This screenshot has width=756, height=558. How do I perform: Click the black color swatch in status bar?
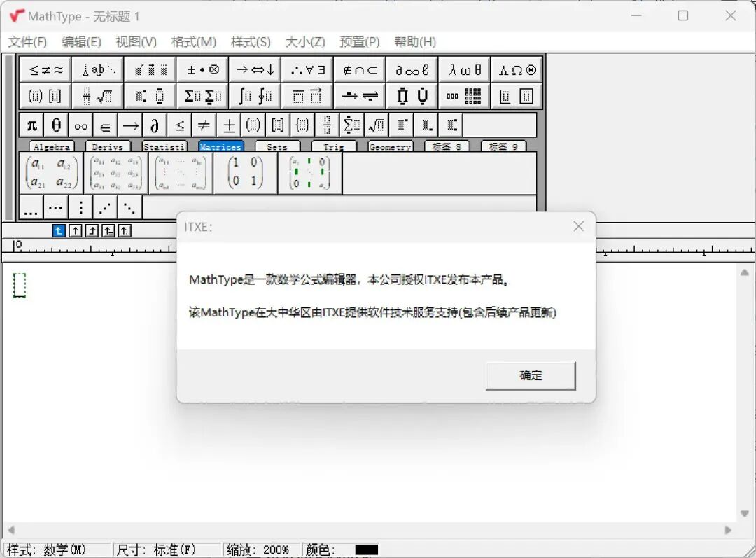click(366, 550)
